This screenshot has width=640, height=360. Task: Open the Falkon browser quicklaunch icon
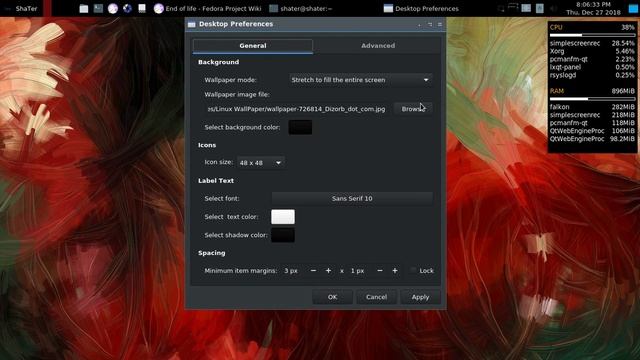(x=113, y=8)
